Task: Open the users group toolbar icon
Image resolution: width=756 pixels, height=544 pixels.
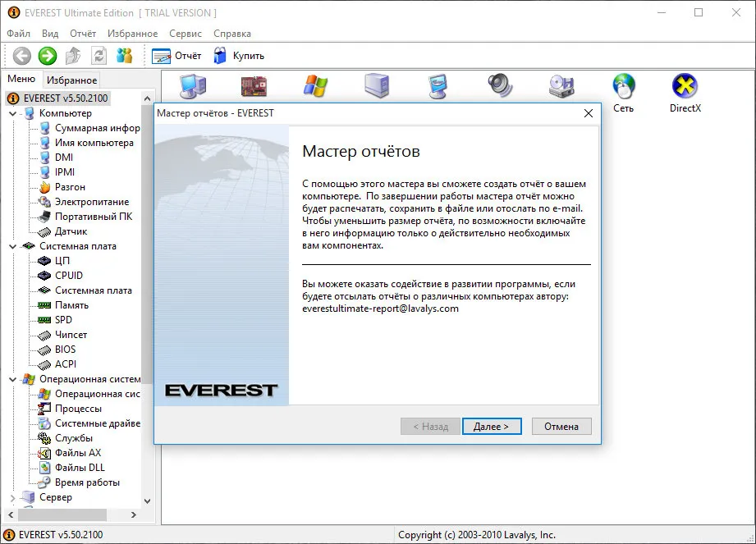Action: (x=125, y=56)
